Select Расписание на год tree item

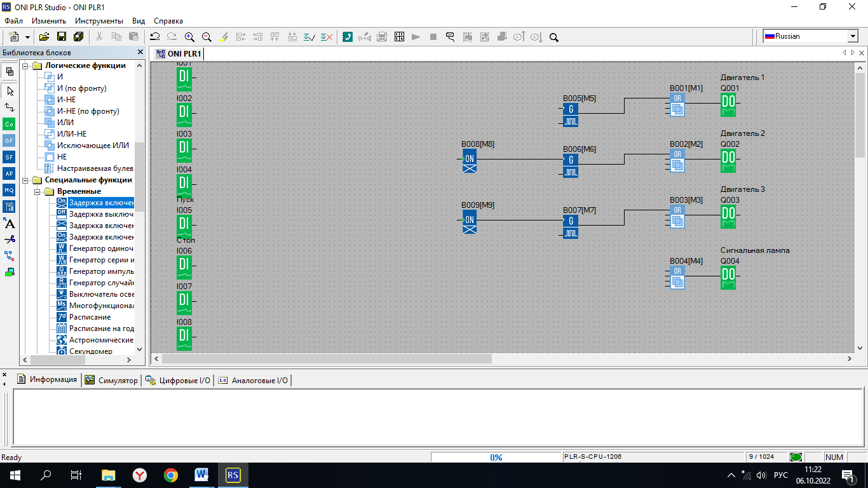[x=102, y=329]
